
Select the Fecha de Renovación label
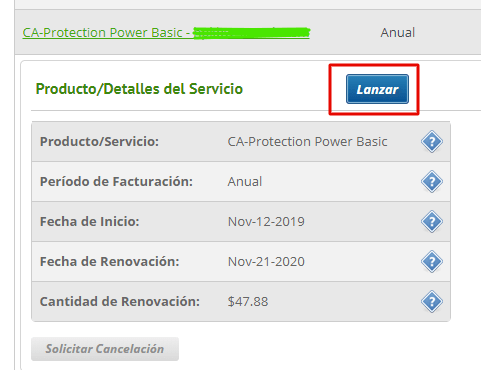(110, 262)
